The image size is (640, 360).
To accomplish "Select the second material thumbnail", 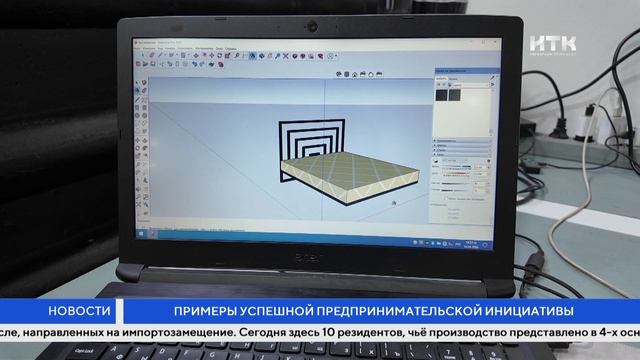I will [455, 95].
